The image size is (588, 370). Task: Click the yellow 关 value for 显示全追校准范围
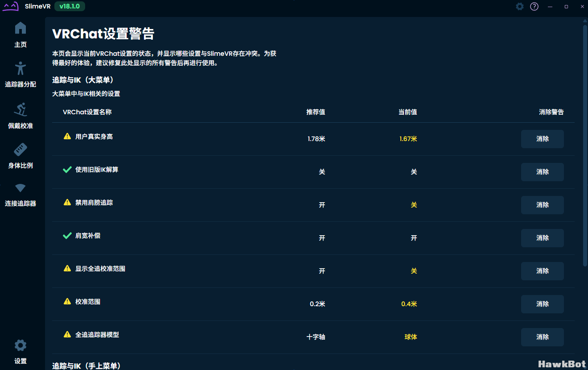pyautogui.click(x=414, y=271)
